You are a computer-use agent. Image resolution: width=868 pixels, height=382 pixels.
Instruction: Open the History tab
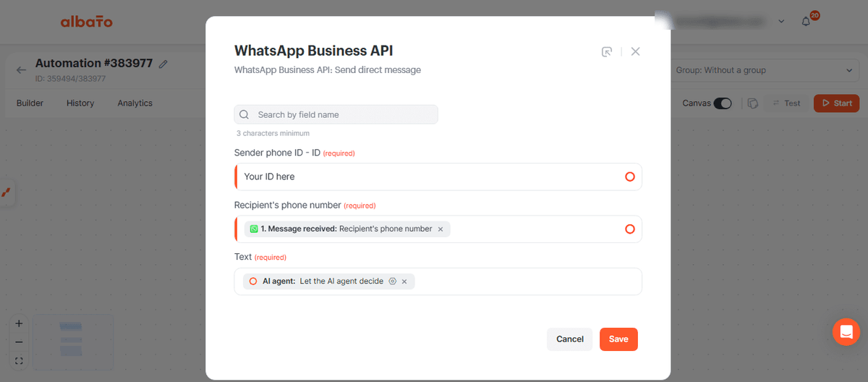80,103
